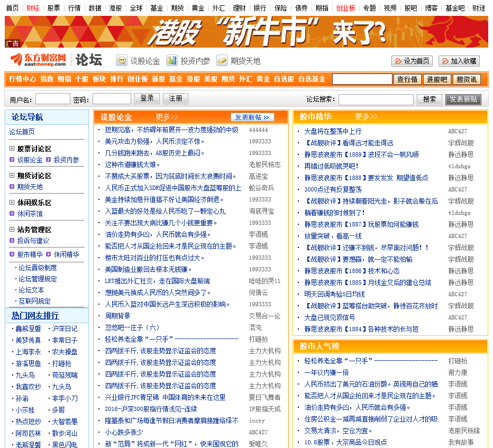Open 谈股论金 link in the logo bar

[x=145, y=61]
